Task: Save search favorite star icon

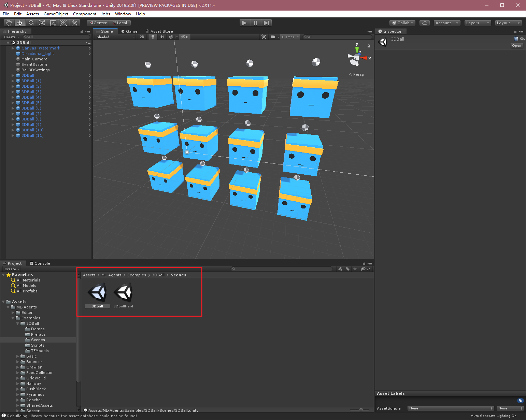Action: [355, 269]
